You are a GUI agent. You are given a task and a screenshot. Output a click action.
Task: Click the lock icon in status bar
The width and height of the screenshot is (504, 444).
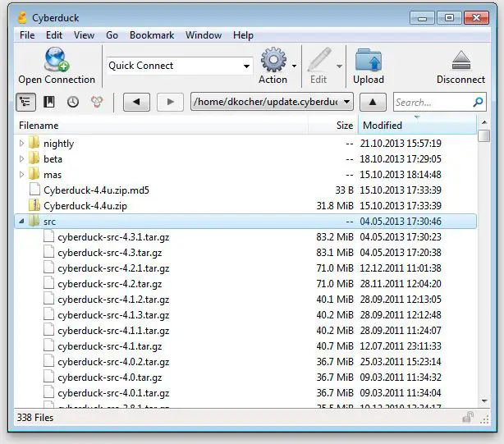[468, 418]
